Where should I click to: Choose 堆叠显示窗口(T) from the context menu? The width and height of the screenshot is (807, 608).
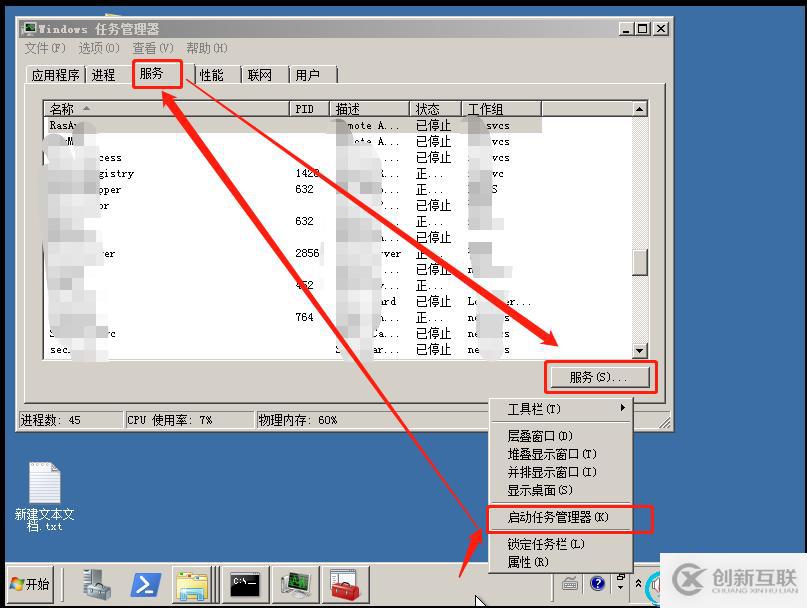click(560, 454)
